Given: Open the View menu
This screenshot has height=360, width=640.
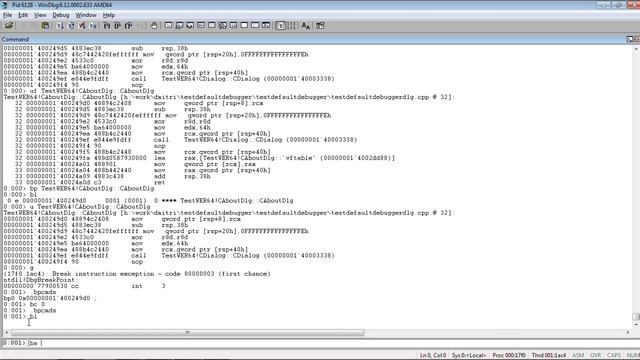Looking at the screenshot, I should pos(40,15).
